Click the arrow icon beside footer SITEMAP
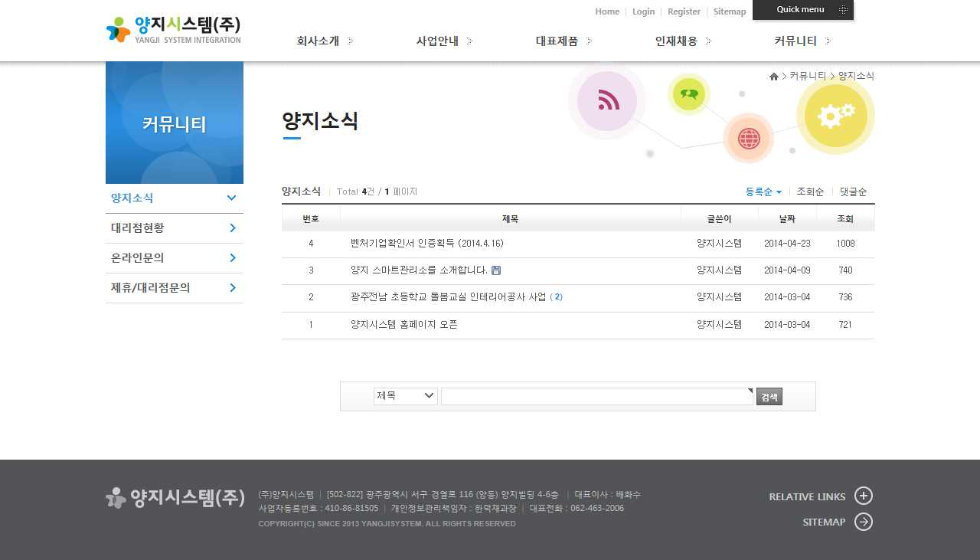Viewport: 980px width, 560px height. pos(863,522)
